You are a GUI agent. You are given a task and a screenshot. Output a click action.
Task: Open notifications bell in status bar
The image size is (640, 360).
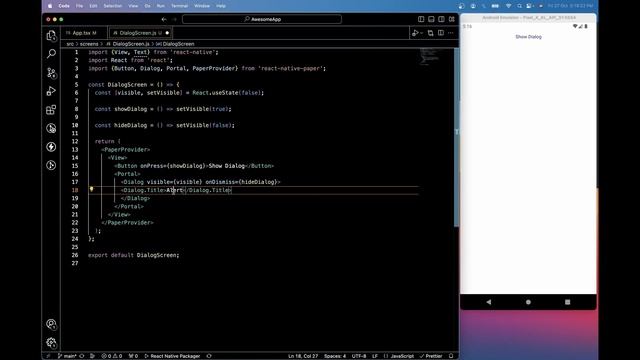[x=451, y=356]
